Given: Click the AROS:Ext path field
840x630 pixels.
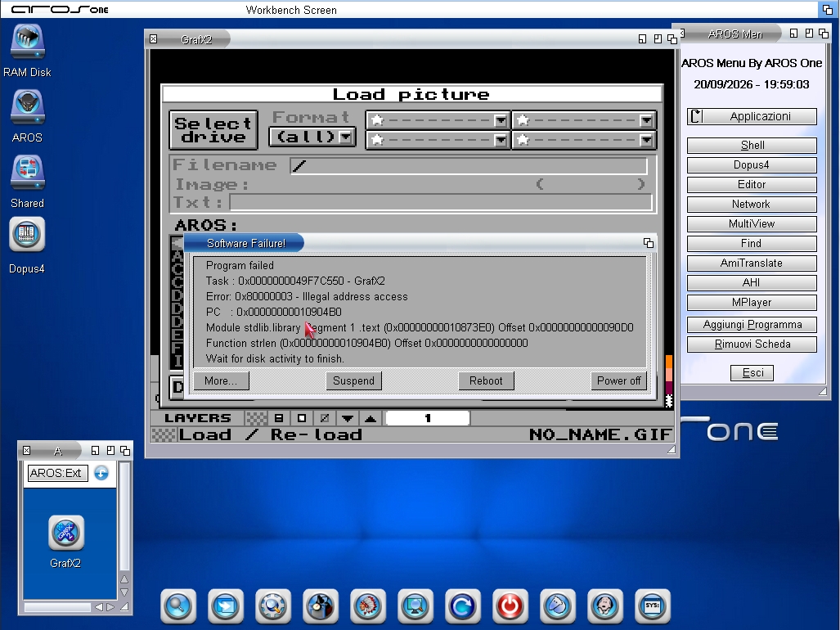Looking at the screenshot, I should tap(58, 473).
